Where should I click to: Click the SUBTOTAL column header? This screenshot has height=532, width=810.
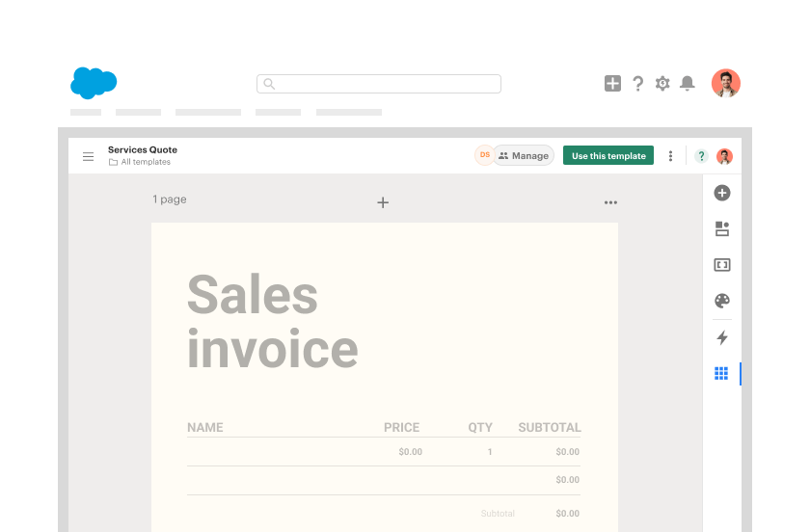click(x=550, y=428)
